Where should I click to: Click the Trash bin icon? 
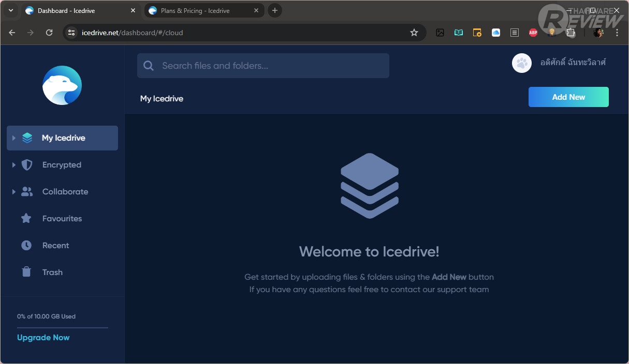click(x=26, y=272)
